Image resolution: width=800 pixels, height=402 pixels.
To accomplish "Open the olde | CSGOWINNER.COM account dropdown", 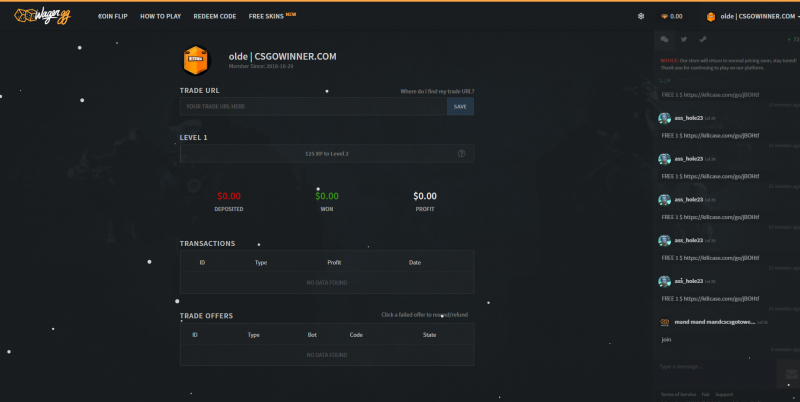I will [x=759, y=16].
